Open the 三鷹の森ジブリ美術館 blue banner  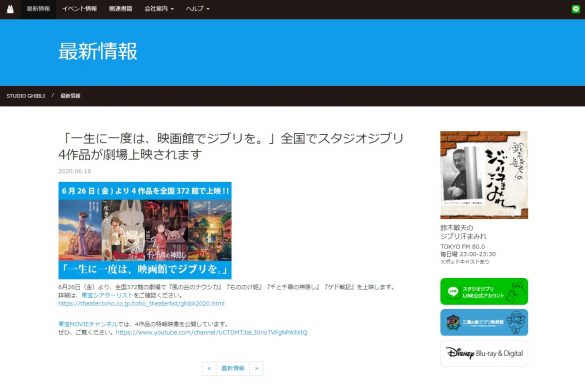[484, 322]
